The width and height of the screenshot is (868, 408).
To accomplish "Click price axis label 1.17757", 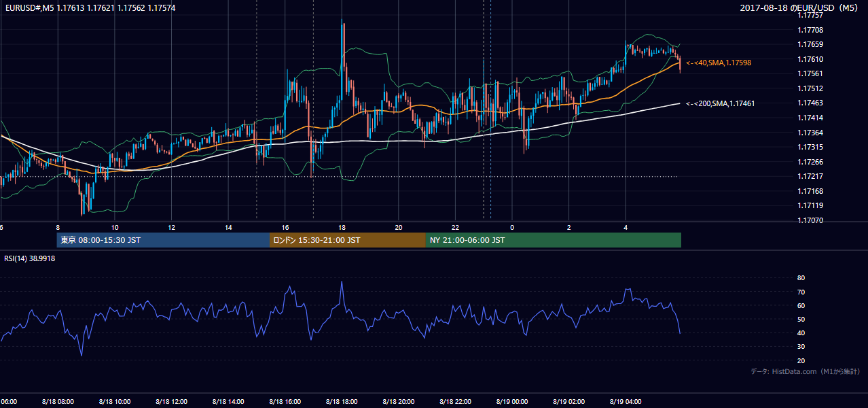I will [x=810, y=15].
